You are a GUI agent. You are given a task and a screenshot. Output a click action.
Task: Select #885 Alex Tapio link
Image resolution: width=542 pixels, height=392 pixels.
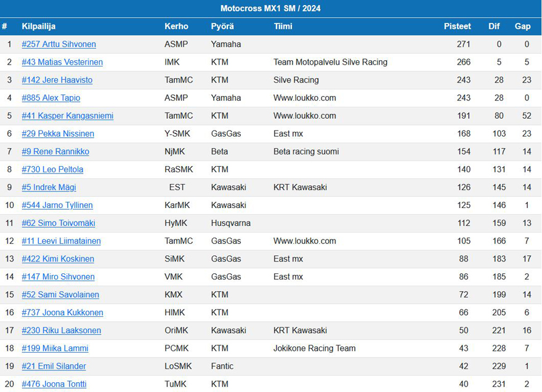pos(51,98)
